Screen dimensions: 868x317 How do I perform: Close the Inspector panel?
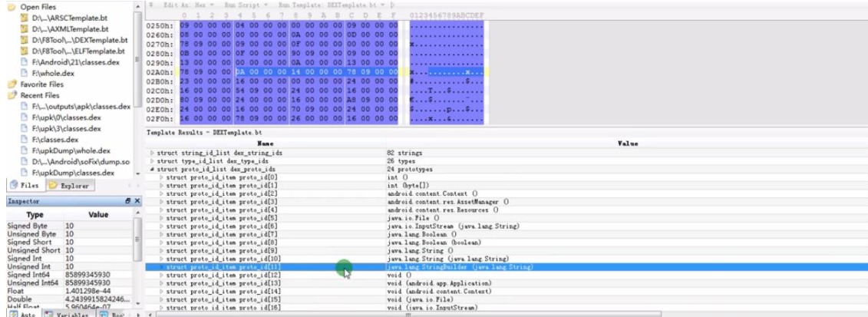[x=137, y=201]
